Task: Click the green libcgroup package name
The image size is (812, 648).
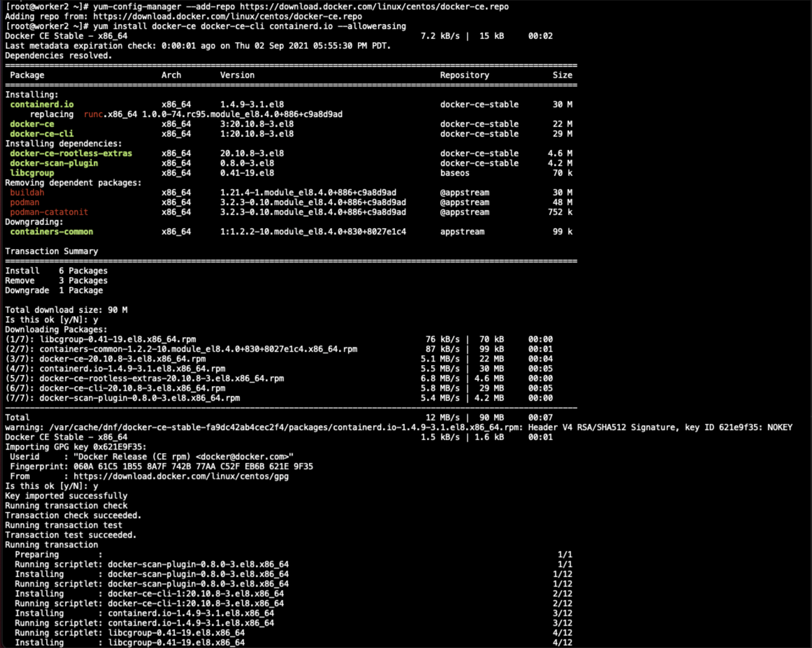Action: (32, 173)
